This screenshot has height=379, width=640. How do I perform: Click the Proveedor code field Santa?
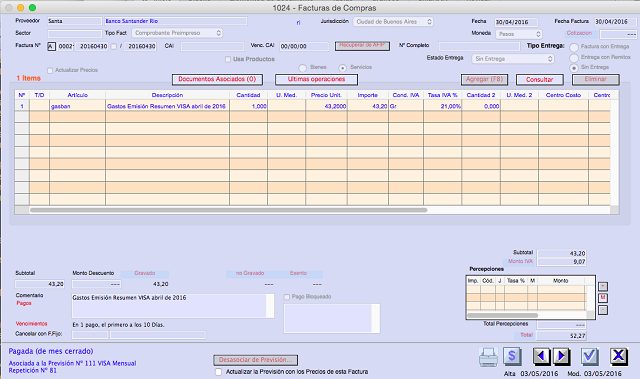[x=74, y=21]
